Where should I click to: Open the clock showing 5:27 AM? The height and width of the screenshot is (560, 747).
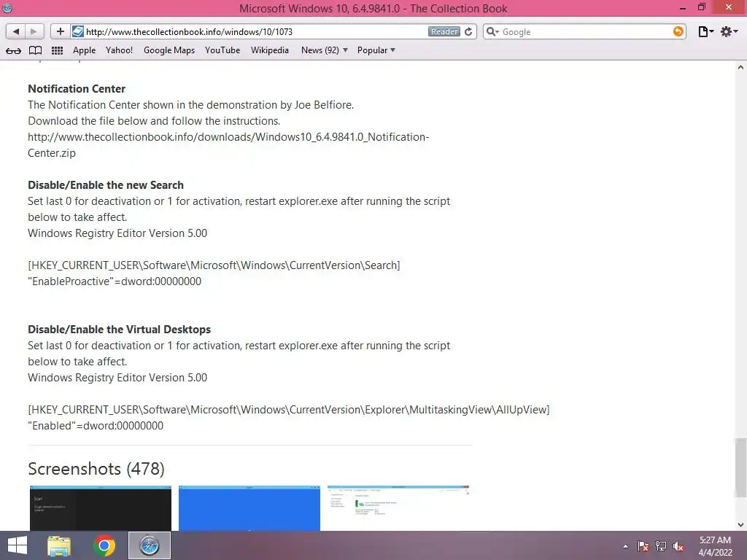(715, 546)
